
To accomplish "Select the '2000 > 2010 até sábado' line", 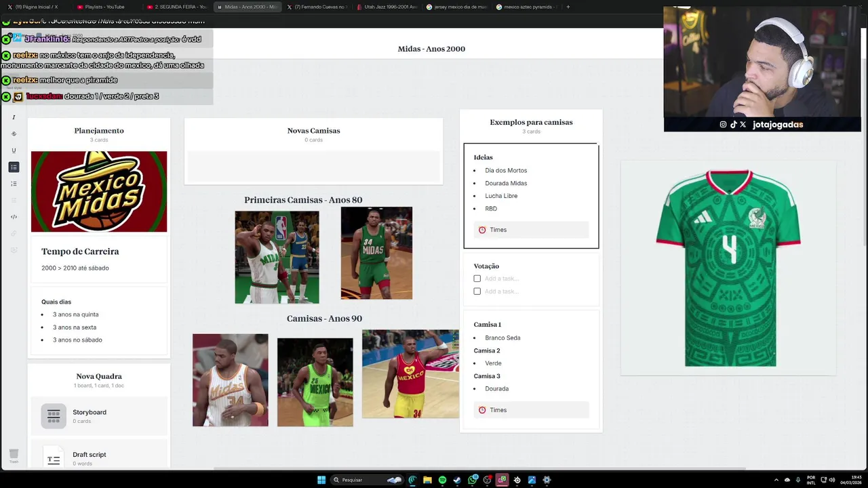I will [x=75, y=268].
